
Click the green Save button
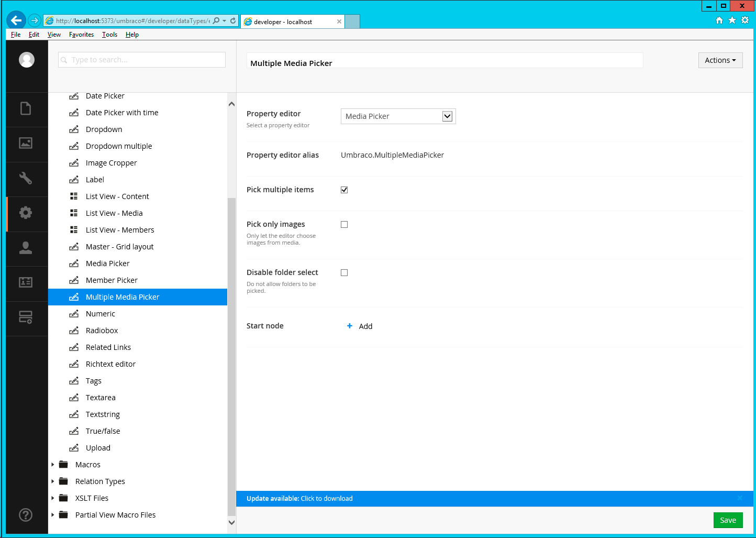coord(728,520)
